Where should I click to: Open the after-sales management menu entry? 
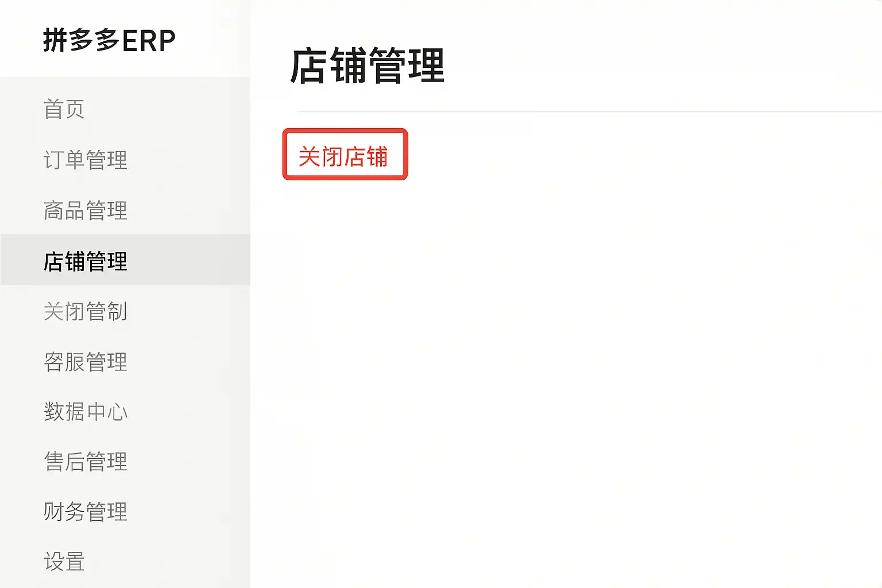coord(125,461)
